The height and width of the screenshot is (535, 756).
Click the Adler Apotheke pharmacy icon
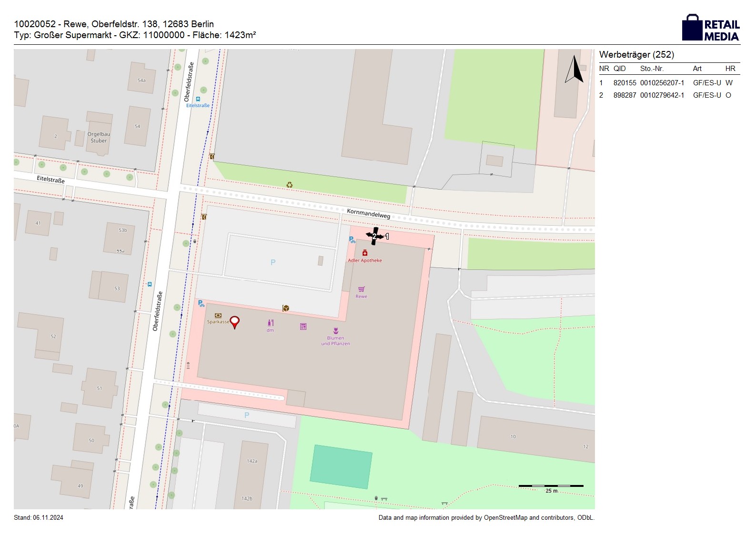(x=365, y=253)
